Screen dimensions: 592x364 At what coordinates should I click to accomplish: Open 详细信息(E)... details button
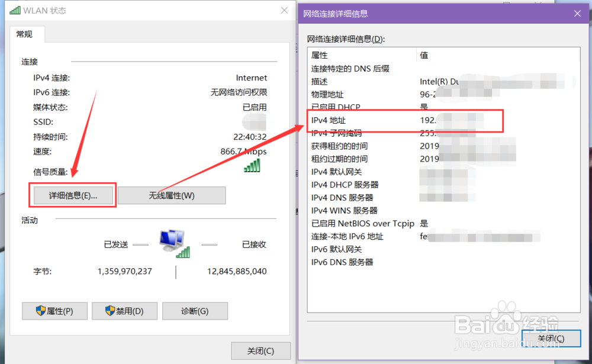pos(73,195)
